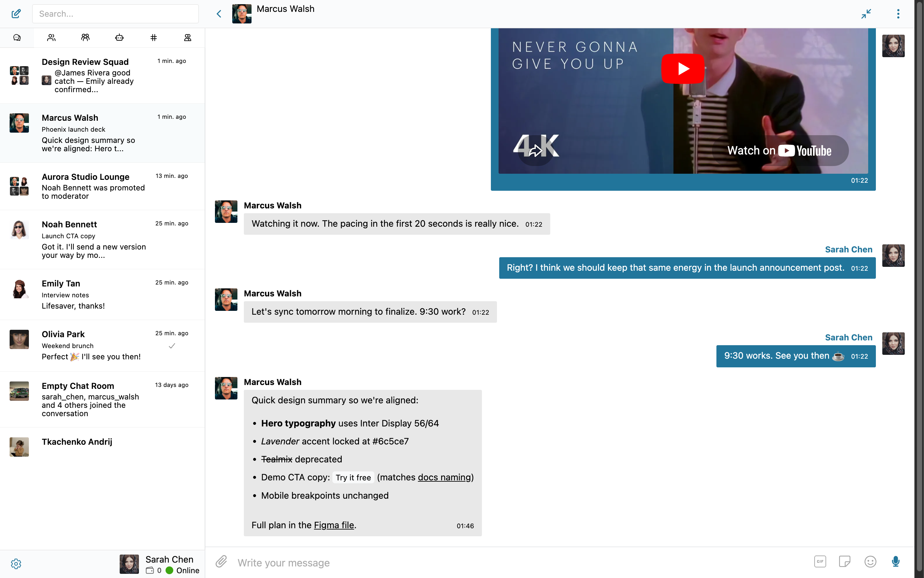924x578 pixels.
Task: Open the docs naming link
Action: [x=444, y=477]
